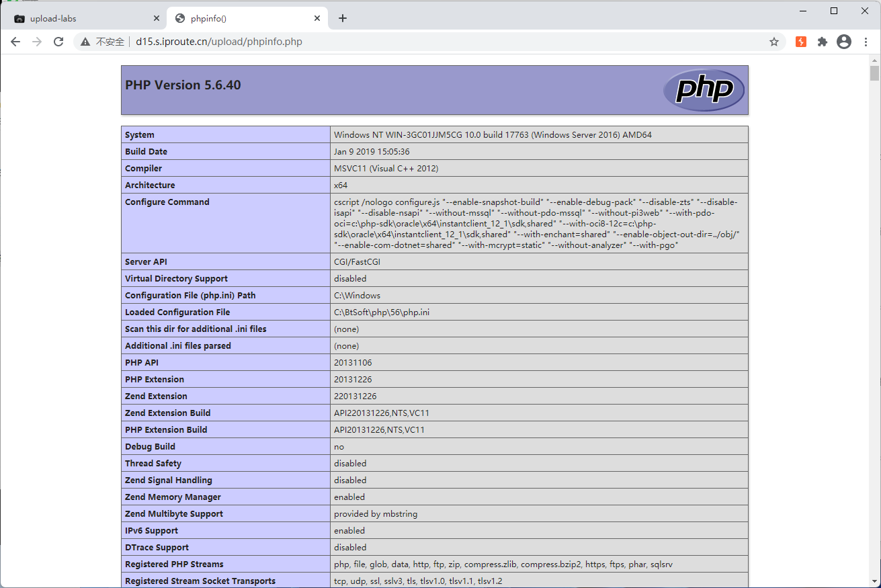Click the PHP logo image
This screenshot has height=588, width=881.
pos(704,89)
